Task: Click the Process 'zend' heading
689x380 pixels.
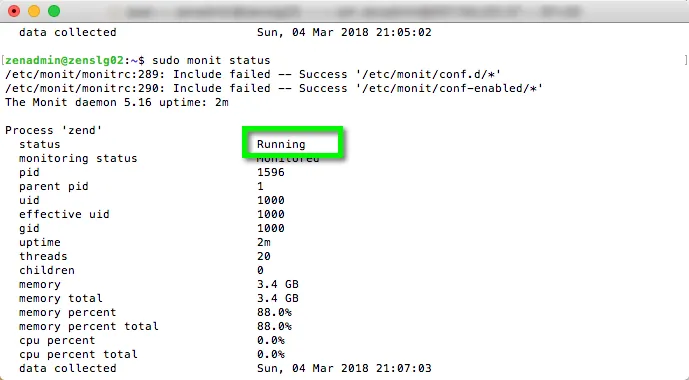Action: click(54, 130)
